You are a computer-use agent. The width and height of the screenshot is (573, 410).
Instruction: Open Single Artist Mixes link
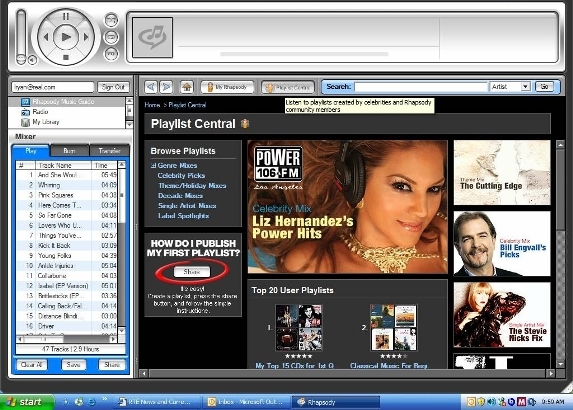point(187,206)
